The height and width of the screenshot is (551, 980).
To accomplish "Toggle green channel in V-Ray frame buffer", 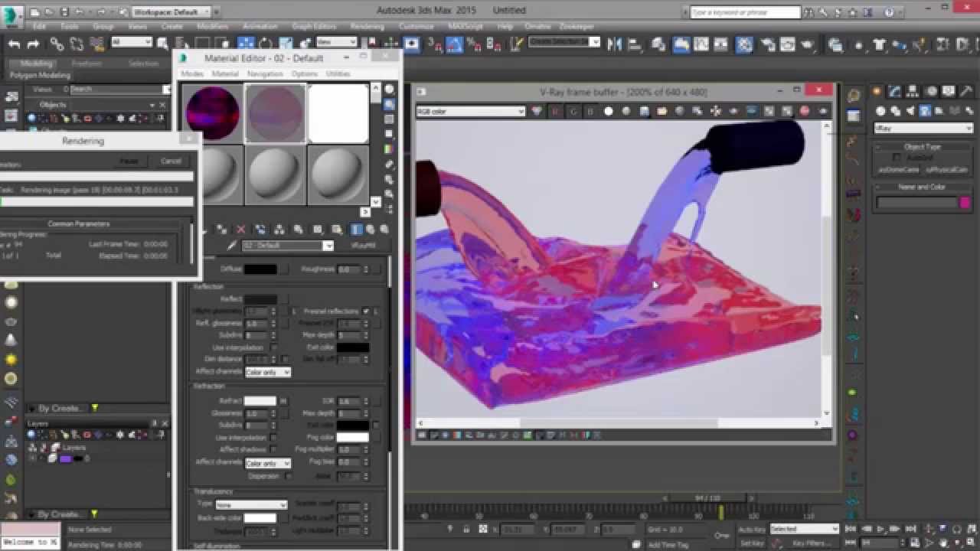I will (x=573, y=111).
